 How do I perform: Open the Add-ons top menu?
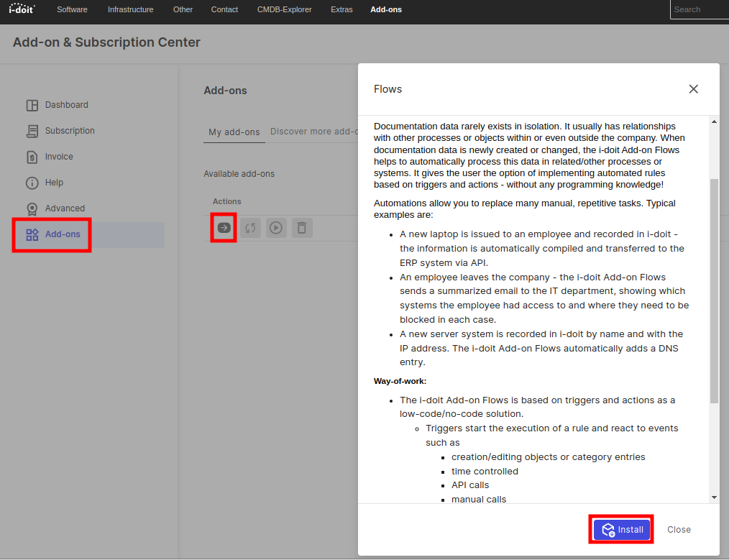coord(386,9)
